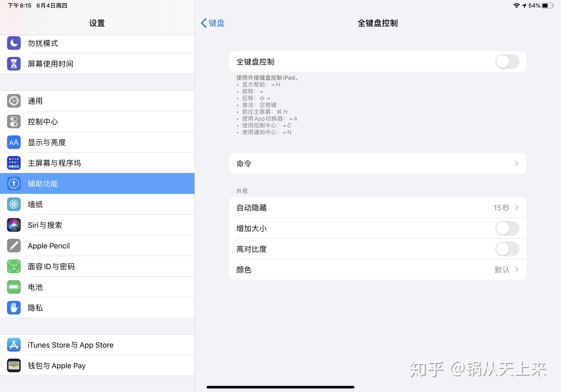
Task: Open the 墙纸 settings row
Action: (97, 204)
